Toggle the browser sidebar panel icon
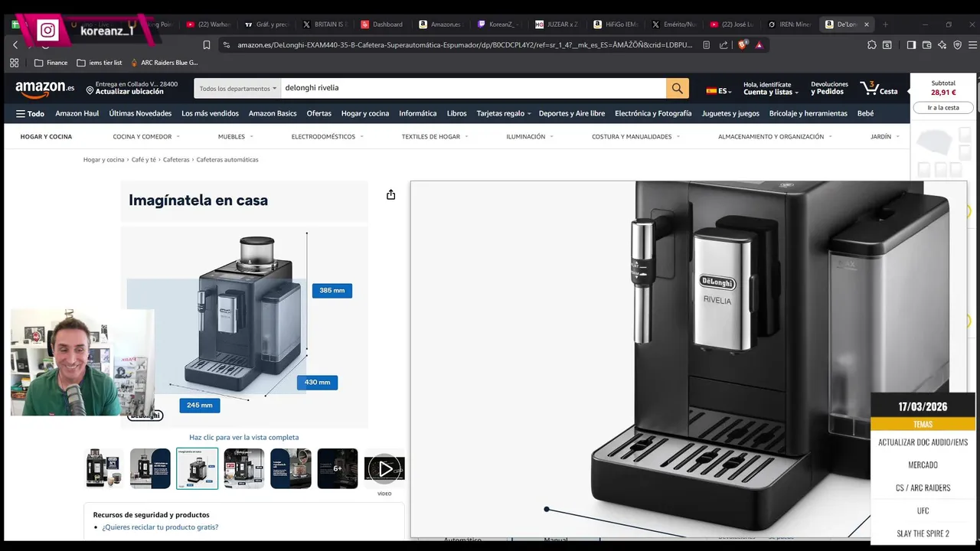Viewport: 980px width, 551px height. (x=911, y=45)
